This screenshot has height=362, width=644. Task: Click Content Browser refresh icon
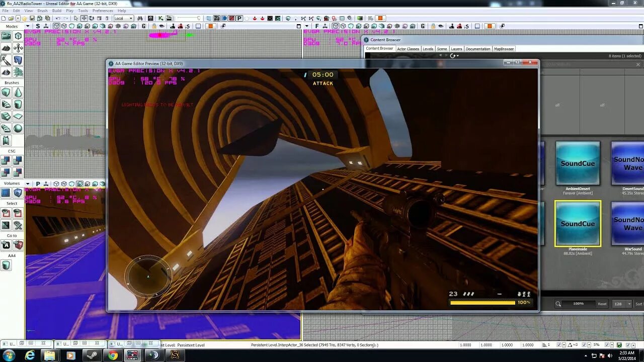pos(452,56)
